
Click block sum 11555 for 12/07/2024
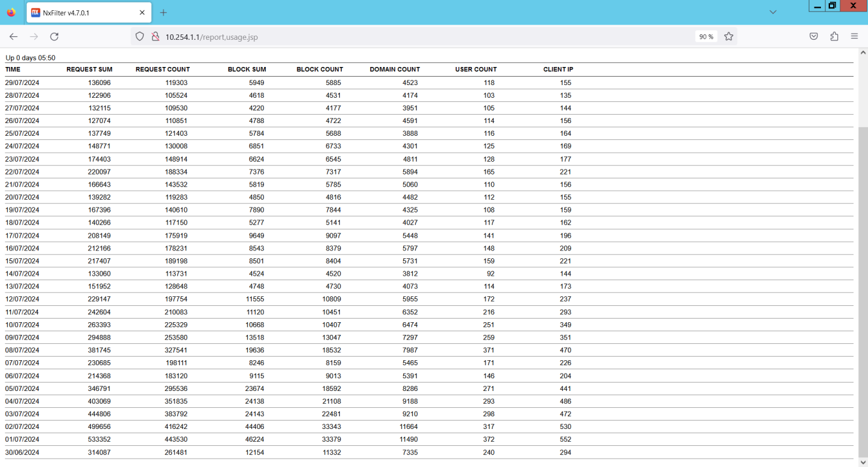(254, 299)
